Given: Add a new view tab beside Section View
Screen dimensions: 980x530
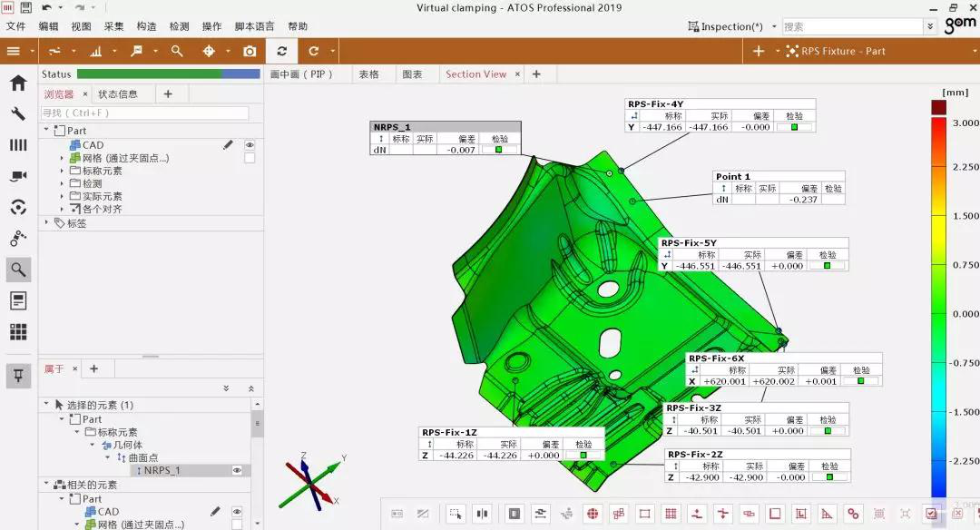Looking at the screenshot, I should [536, 74].
